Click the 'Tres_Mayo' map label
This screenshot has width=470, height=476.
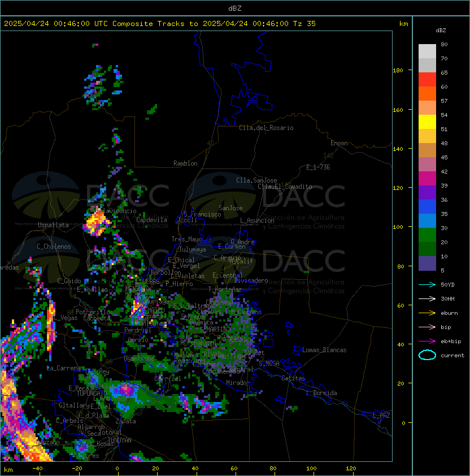186,239
